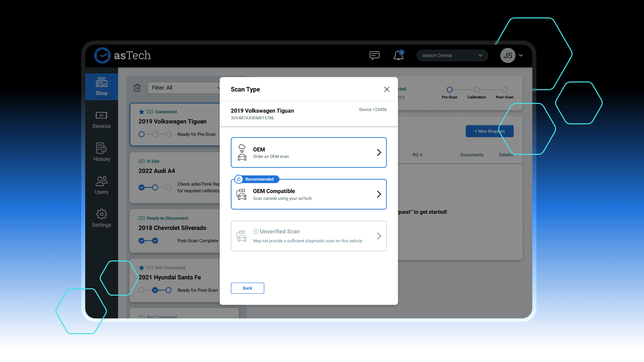
Task: Choose the OEM scan option
Action: [x=309, y=153]
